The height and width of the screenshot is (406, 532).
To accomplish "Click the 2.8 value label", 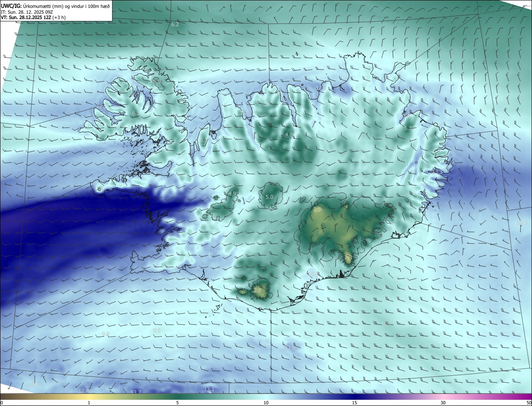I will pos(257,291).
